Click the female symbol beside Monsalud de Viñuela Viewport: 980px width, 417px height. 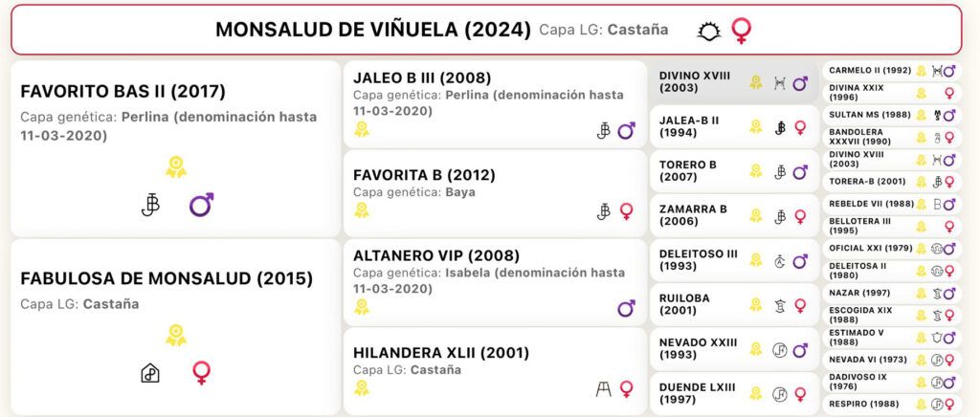click(742, 31)
